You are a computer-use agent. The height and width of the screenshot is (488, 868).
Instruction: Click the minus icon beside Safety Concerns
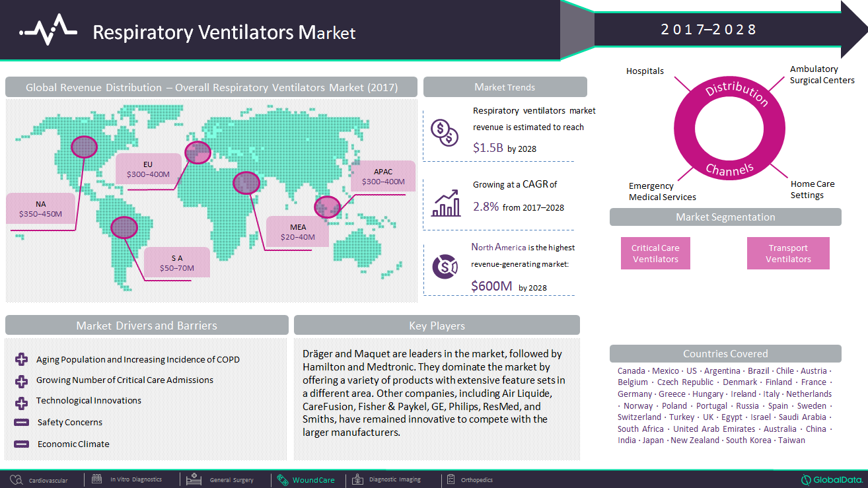point(21,423)
